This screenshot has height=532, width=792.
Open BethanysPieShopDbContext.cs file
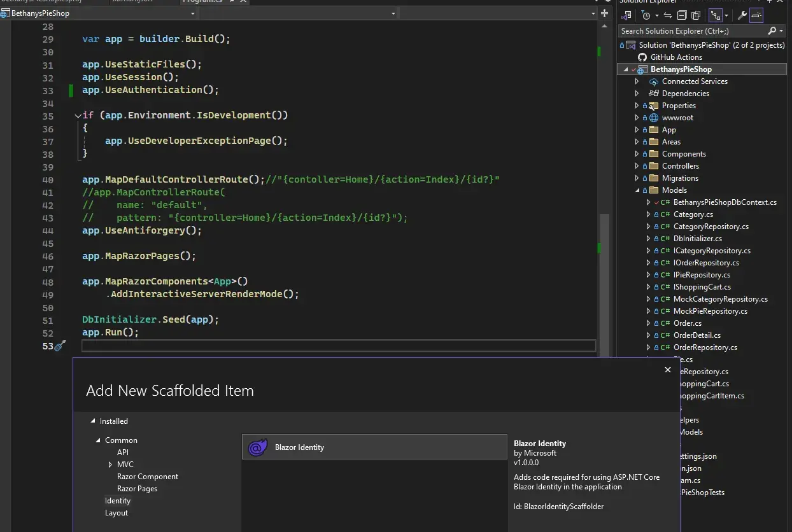tap(725, 202)
